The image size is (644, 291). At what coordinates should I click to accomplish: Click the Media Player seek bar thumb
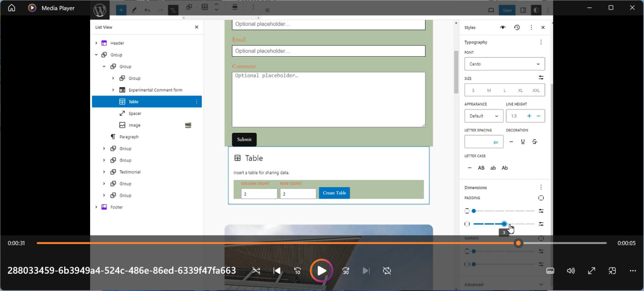tap(519, 243)
